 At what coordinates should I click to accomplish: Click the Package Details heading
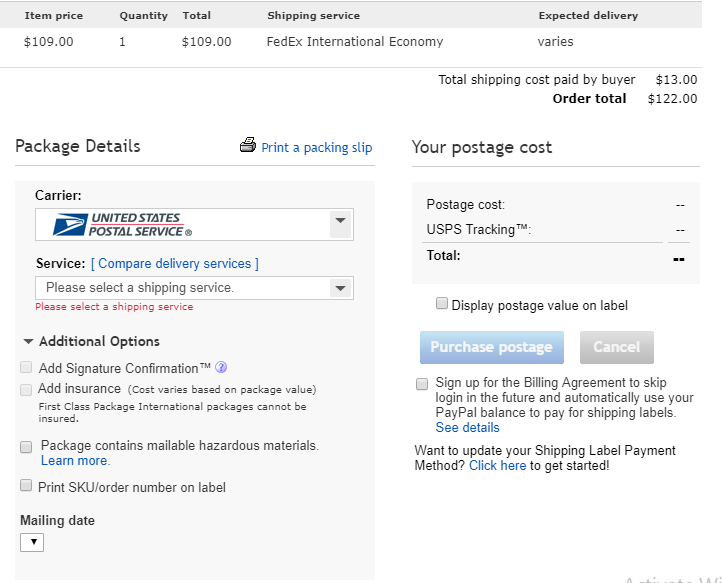click(78, 146)
